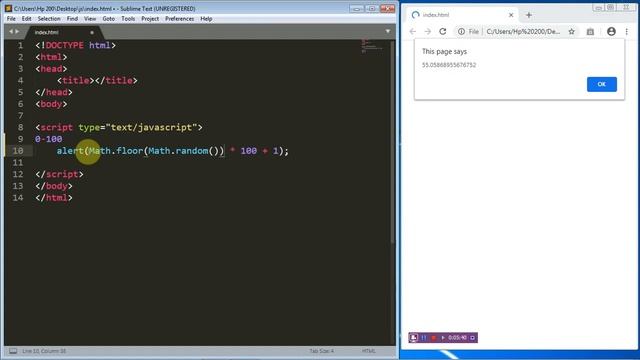Click the Chrome back arrow
This screenshot has height=360, width=640.
(x=413, y=31)
